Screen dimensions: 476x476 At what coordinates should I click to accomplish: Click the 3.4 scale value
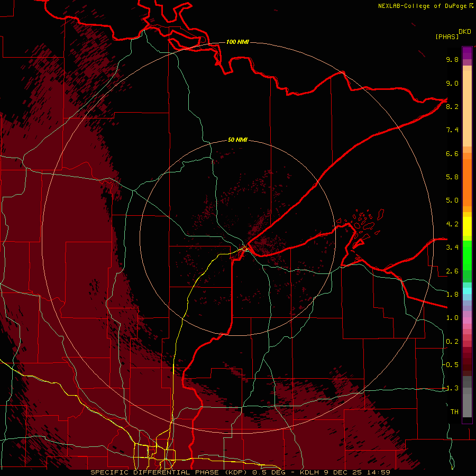[452, 248]
